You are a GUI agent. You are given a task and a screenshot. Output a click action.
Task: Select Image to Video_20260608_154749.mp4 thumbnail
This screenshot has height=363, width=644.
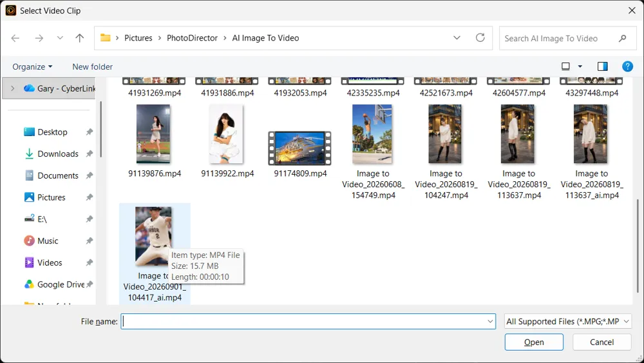[x=372, y=134]
